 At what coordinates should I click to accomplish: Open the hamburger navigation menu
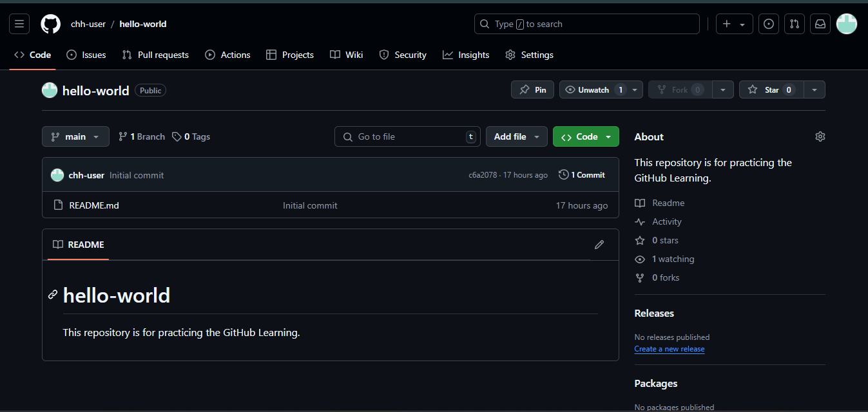[19, 24]
